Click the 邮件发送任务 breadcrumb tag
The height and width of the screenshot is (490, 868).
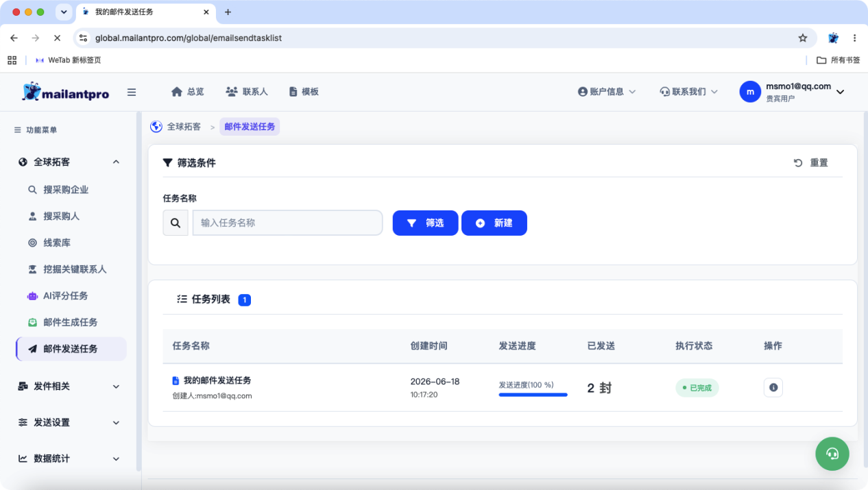tap(250, 127)
